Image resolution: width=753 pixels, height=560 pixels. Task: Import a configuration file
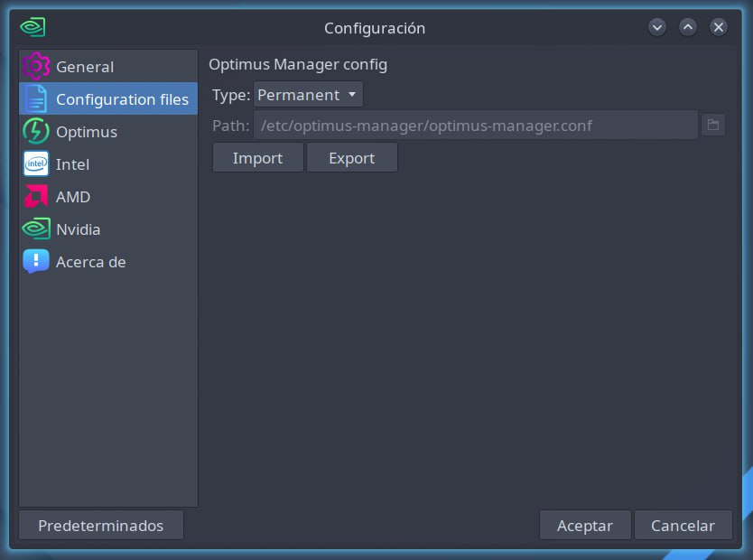click(x=258, y=157)
